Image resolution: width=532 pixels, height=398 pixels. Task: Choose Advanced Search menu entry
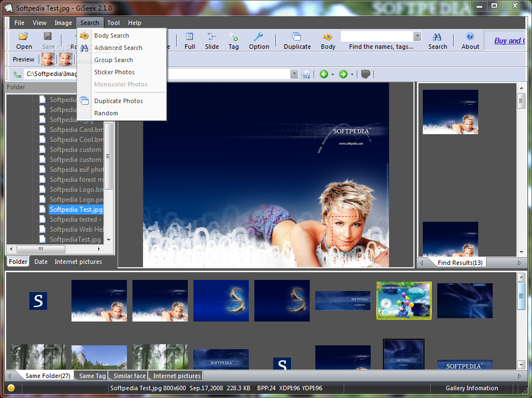tap(122, 48)
